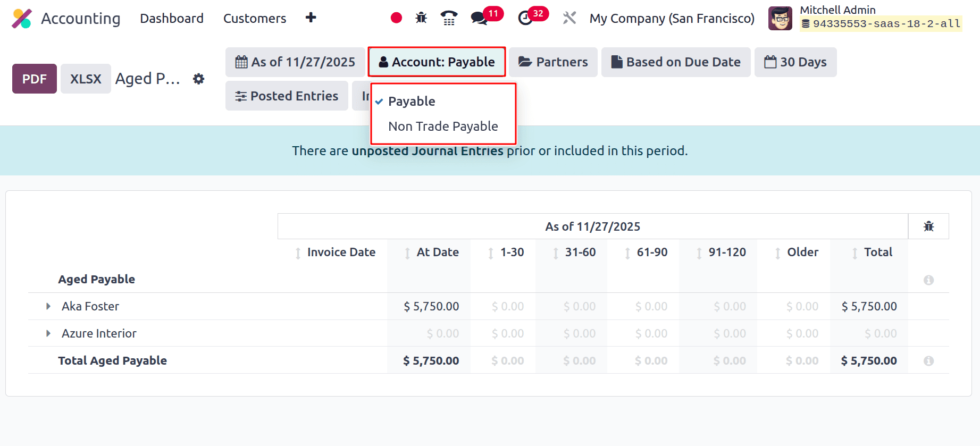Open the Posted Entries options dropdown

[x=287, y=96]
